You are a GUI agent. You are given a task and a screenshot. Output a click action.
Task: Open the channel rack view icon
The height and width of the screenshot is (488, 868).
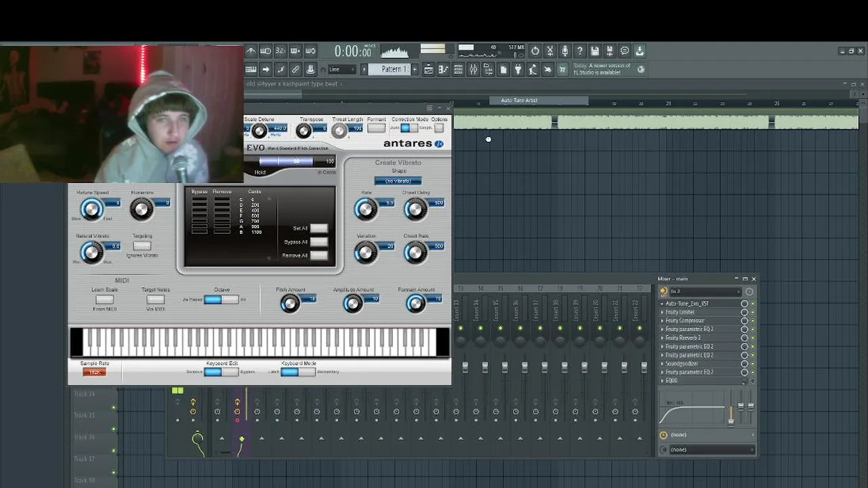tap(459, 69)
